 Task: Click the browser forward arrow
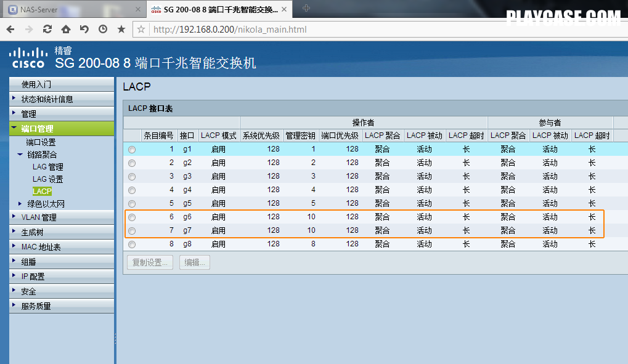(29, 29)
